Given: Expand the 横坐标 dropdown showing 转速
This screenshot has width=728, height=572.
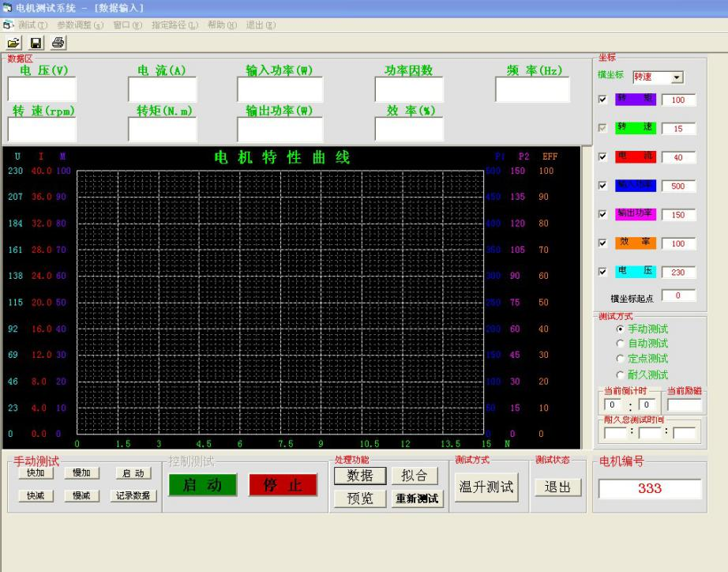Looking at the screenshot, I should coord(677,77).
